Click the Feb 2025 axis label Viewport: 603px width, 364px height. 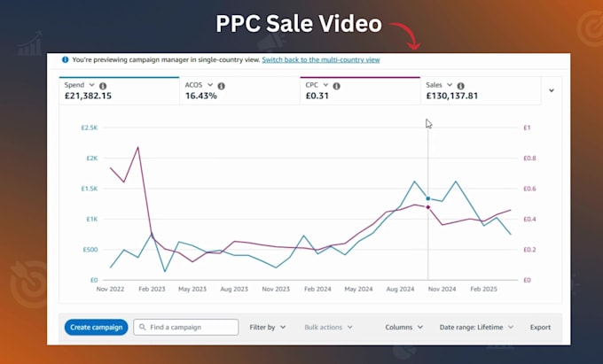484,289
